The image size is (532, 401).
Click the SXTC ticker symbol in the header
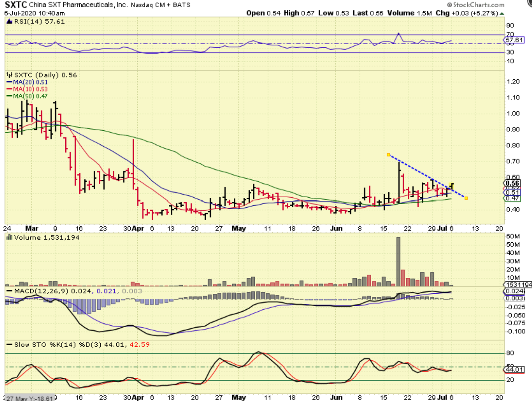click(x=16, y=5)
